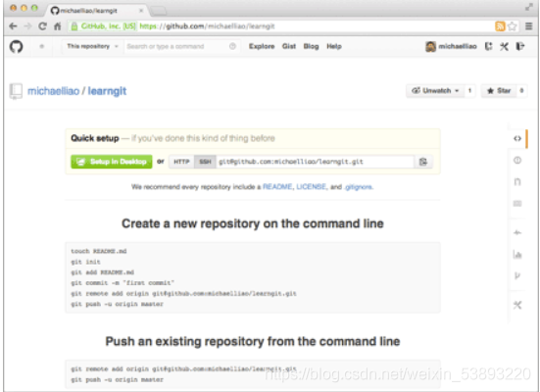The height and width of the screenshot is (392, 540).
Task: Star the repository
Action: pos(498,90)
